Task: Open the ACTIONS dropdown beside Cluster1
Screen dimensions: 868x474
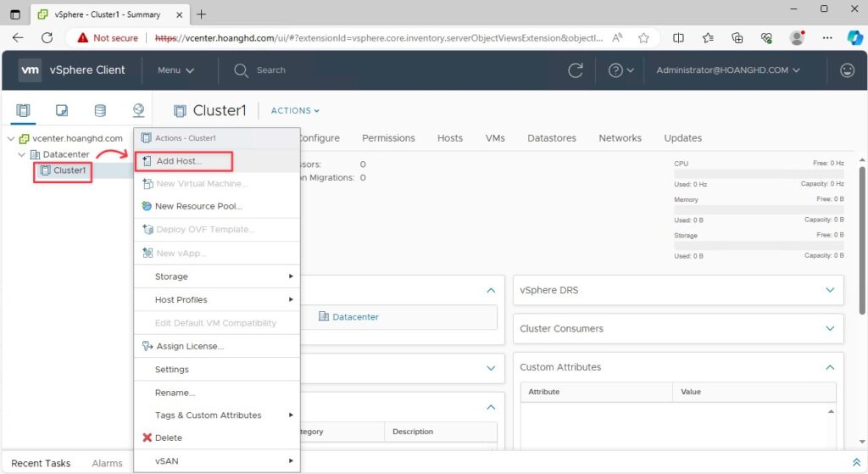Action: pos(295,111)
